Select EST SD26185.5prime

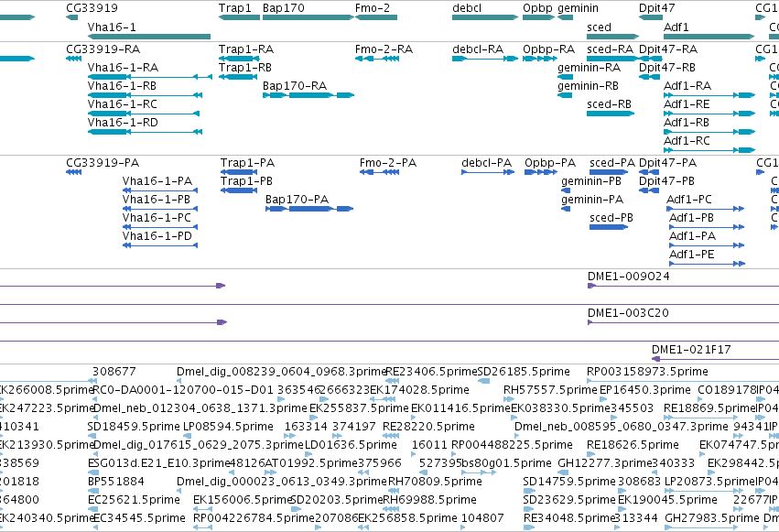tap(524, 372)
